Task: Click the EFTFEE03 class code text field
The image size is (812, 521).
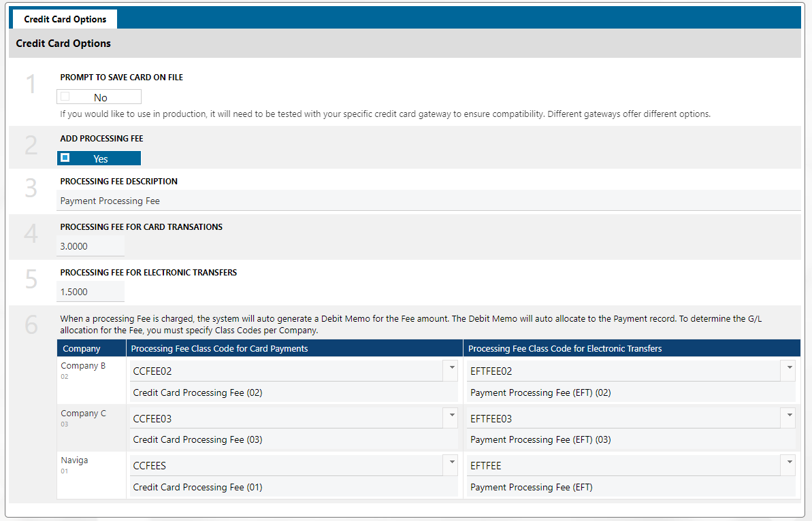Action: tap(623, 419)
